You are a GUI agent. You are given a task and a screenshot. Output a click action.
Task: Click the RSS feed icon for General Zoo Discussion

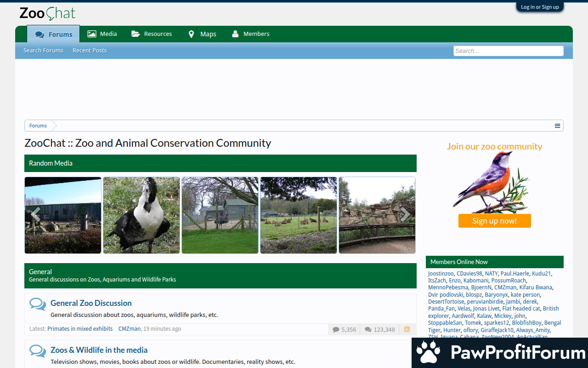click(407, 329)
